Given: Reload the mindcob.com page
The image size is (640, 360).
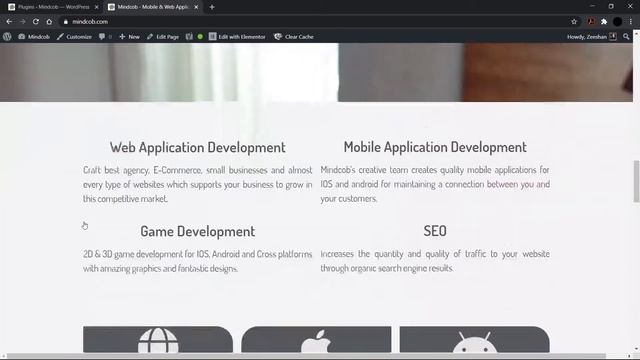Looking at the screenshot, I should click(x=36, y=22).
